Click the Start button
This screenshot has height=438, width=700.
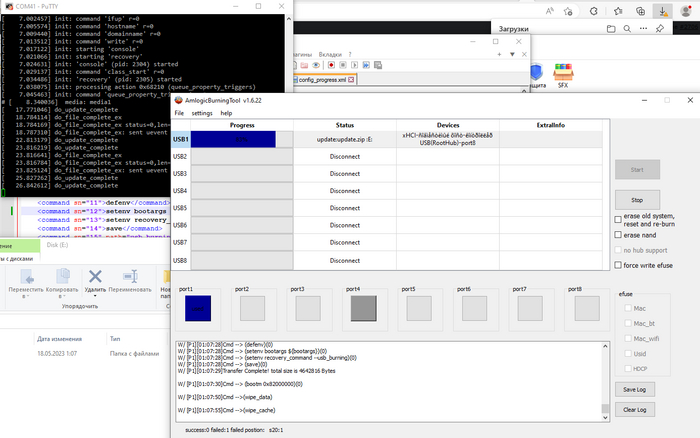pos(637,170)
